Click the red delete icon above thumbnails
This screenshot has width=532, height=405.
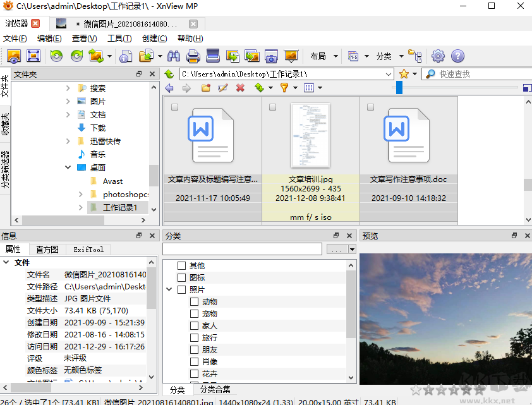[239, 87]
